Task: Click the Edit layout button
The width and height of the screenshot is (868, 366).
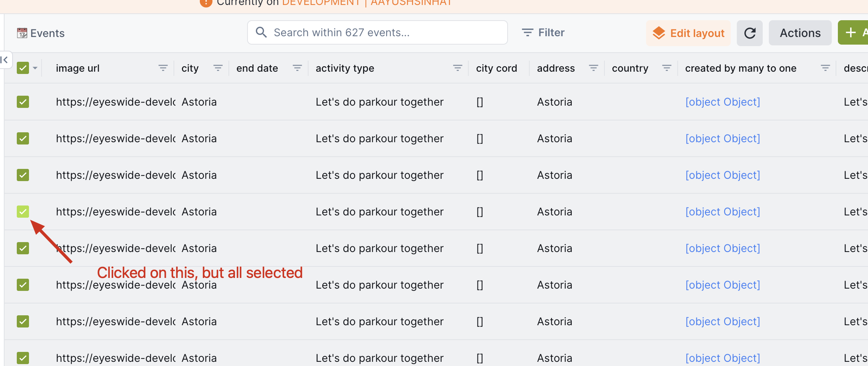Action: point(688,33)
